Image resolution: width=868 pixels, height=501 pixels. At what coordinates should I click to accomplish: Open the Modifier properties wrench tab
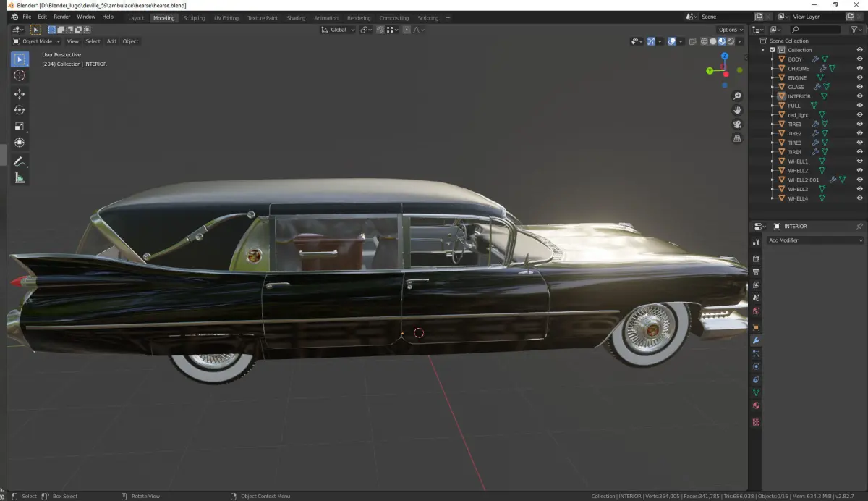[756, 340]
